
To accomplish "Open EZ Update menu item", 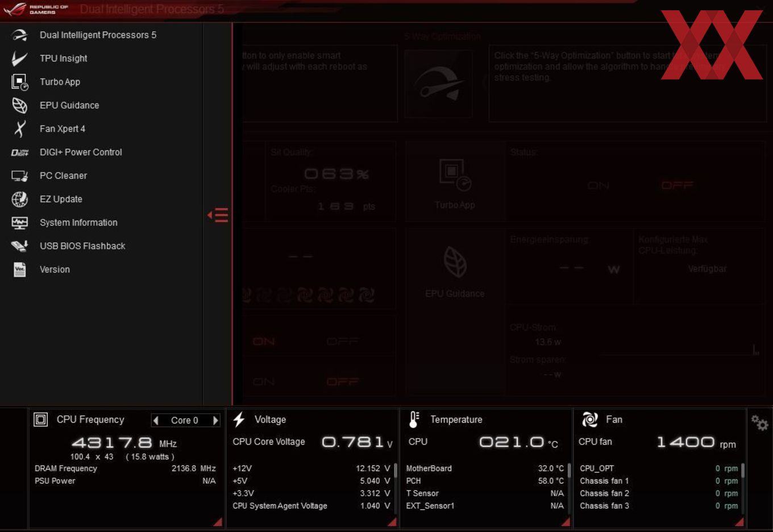I will 61,199.
